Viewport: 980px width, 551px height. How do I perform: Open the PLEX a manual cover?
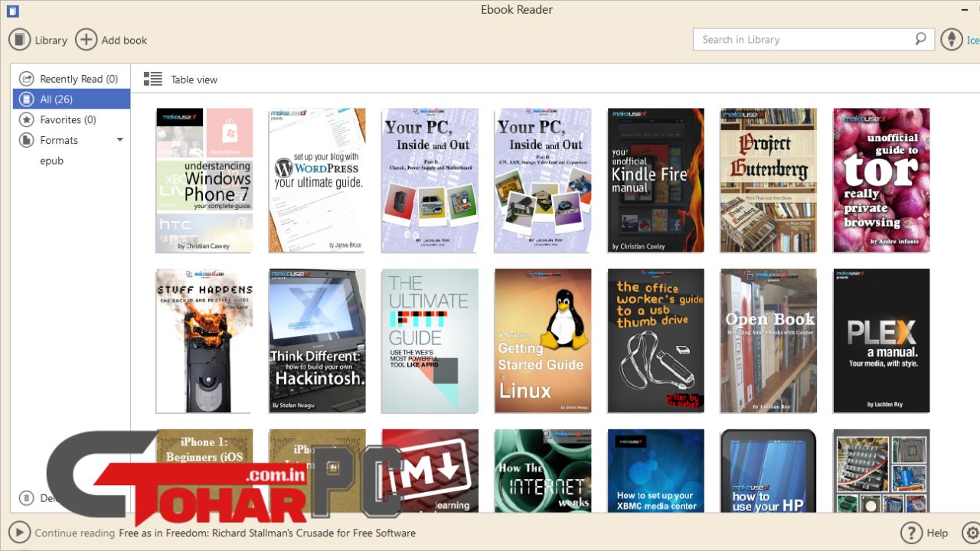(882, 341)
